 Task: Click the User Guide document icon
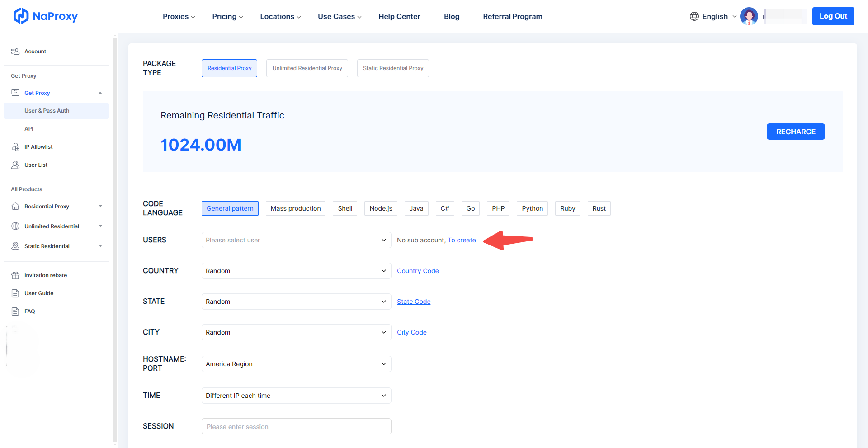(15, 293)
